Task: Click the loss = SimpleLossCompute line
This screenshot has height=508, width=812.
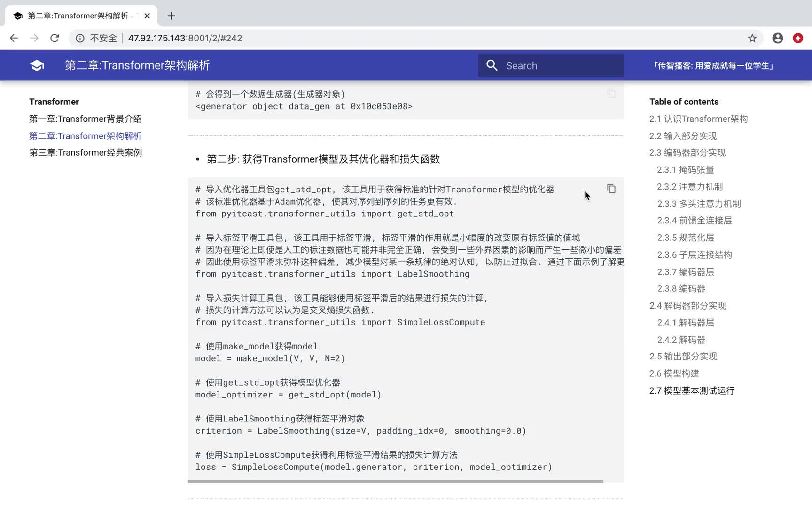Action: (x=374, y=467)
